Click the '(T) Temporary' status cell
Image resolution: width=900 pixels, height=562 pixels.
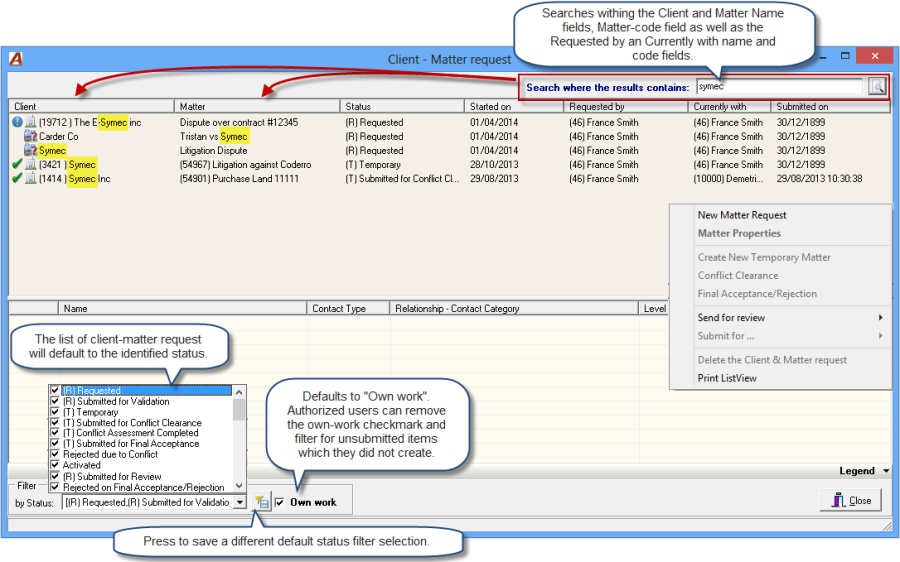click(373, 165)
